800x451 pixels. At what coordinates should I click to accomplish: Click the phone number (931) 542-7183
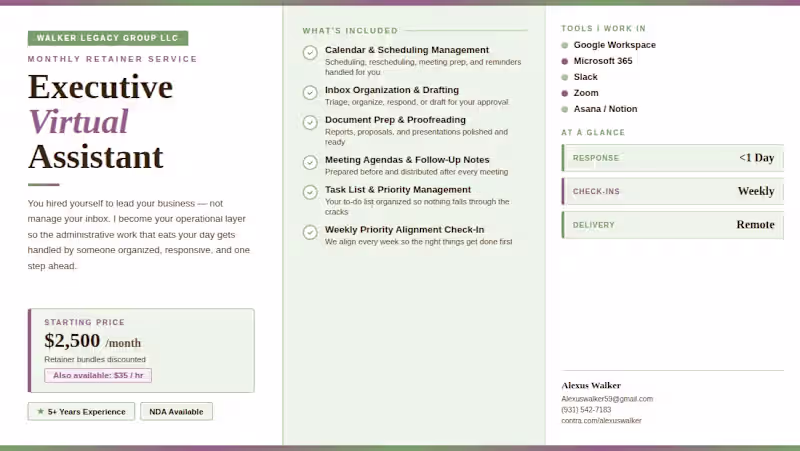coord(586,410)
